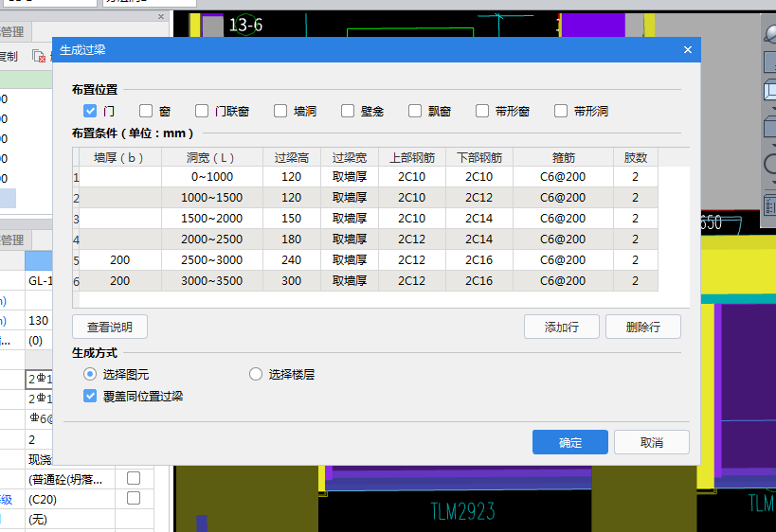Check the 门联窗 option
Screen dimensions: 776x532
(x=202, y=111)
